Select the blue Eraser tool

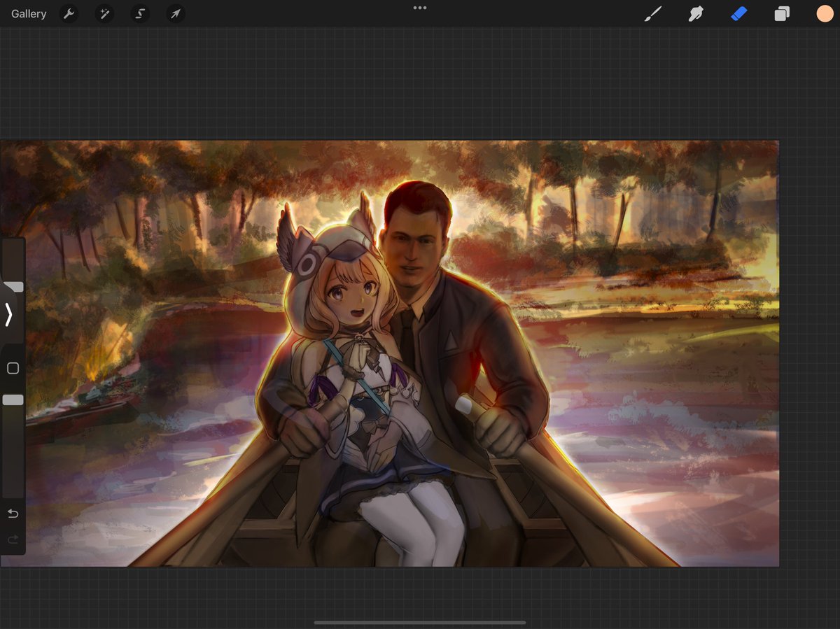tap(739, 14)
